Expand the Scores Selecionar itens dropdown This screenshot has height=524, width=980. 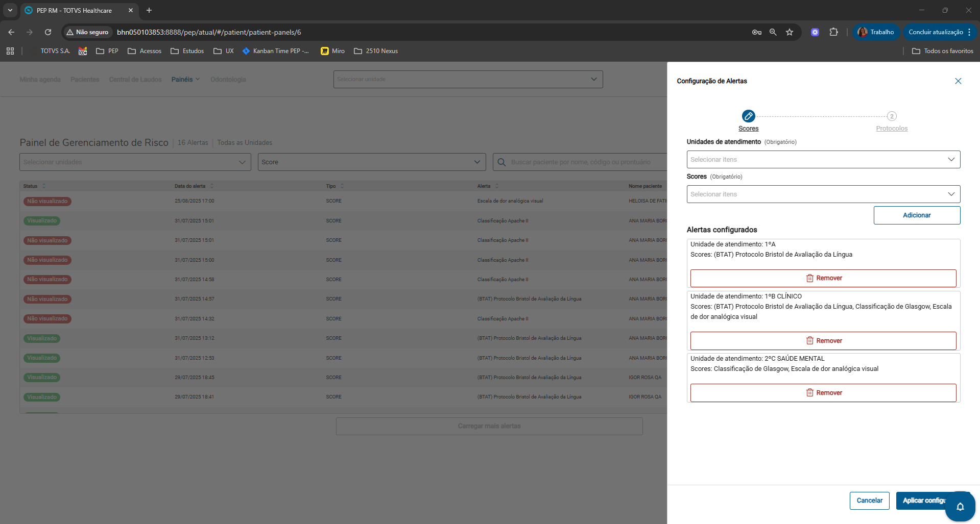coord(823,194)
